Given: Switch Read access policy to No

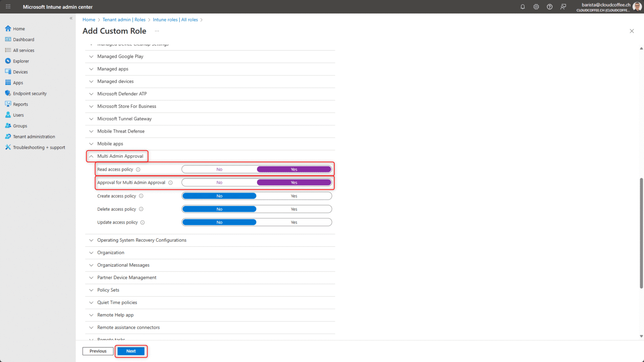Looking at the screenshot, I should [x=219, y=169].
